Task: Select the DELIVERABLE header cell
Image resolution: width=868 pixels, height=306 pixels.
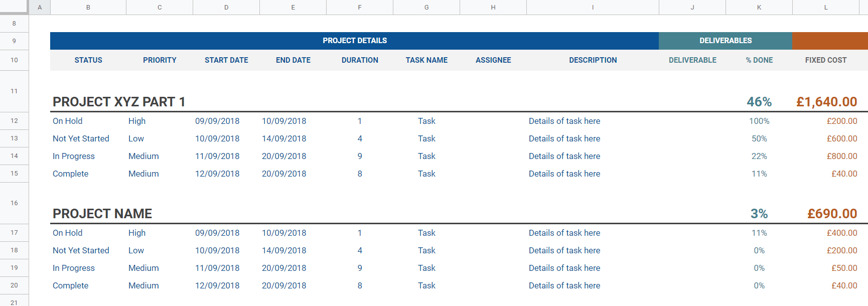Action: click(x=692, y=60)
